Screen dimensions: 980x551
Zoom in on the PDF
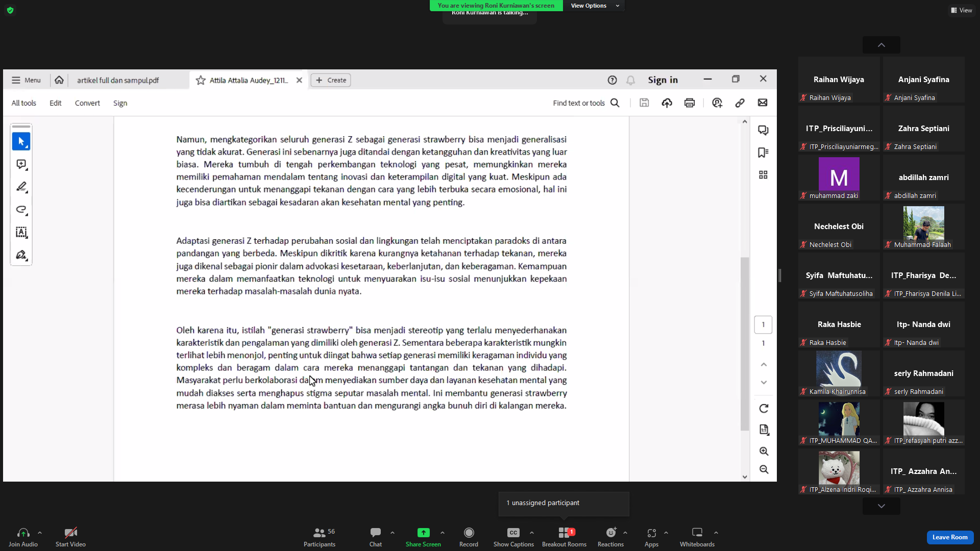[x=764, y=451]
